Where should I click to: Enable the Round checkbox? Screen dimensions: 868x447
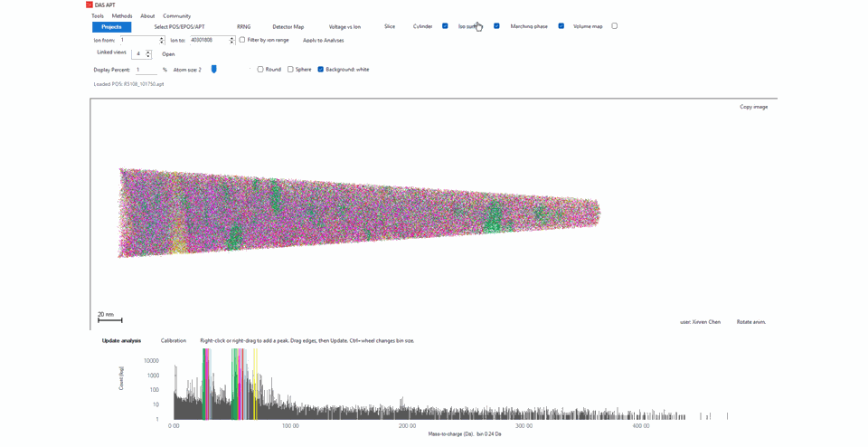[x=260, y=70]
